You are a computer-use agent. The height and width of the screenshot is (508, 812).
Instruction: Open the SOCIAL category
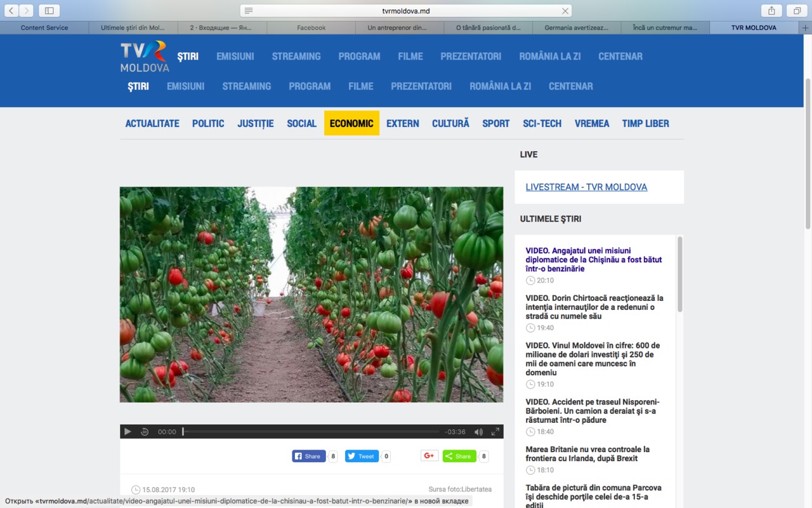tap(301, 123)
